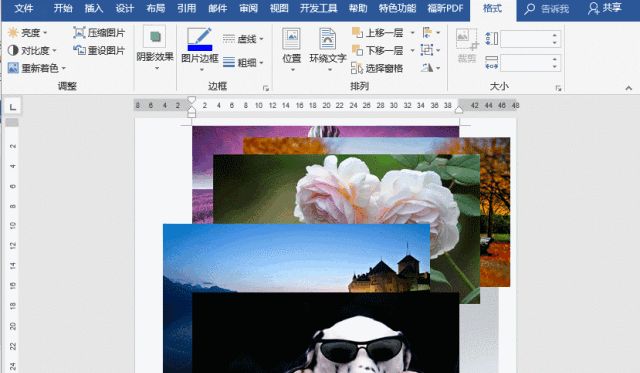Open the 边框 group dialog launcher

[x=266, y=88]
